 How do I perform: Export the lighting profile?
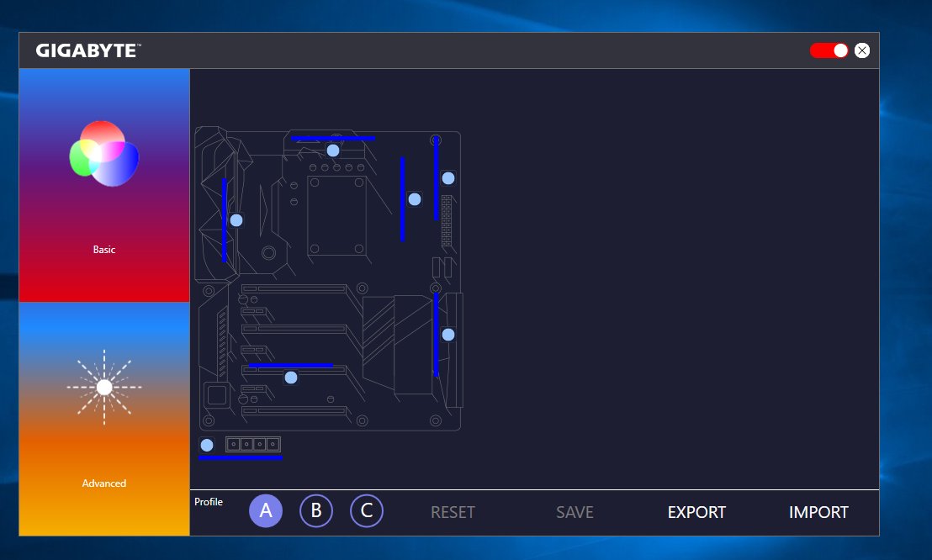696,512
